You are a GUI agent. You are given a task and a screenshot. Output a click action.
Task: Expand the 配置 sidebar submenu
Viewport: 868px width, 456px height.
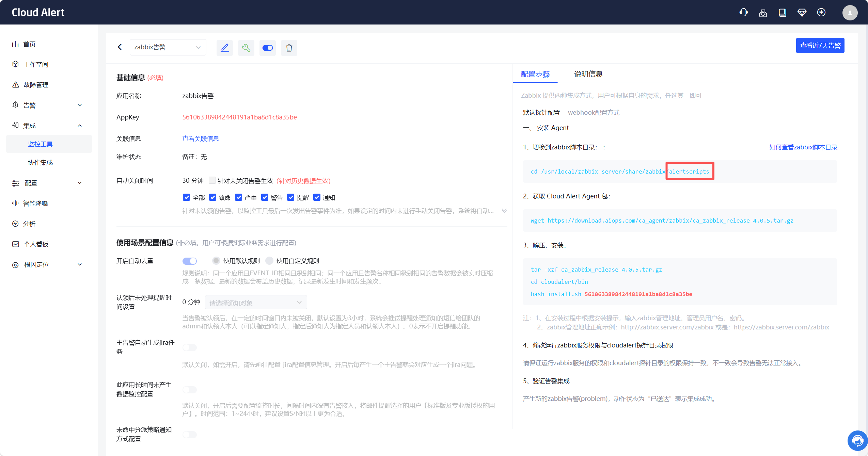pos(80,183)
